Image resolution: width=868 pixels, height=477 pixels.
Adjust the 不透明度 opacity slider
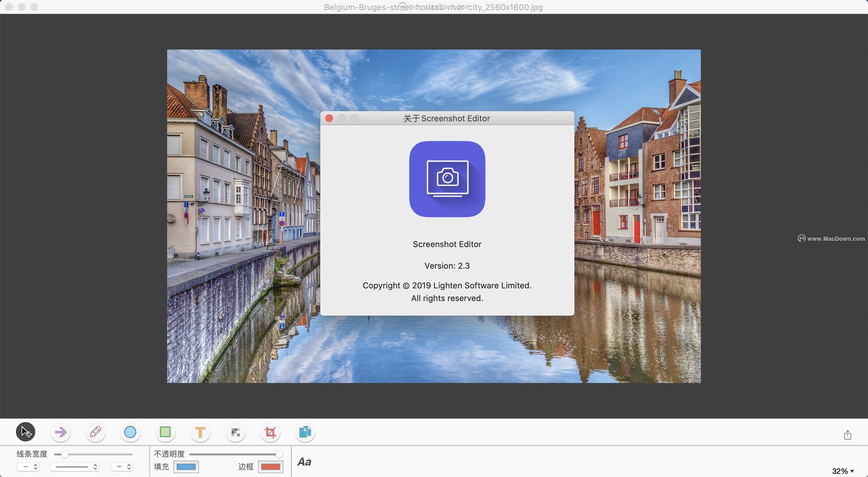click(x=236, y=454)
